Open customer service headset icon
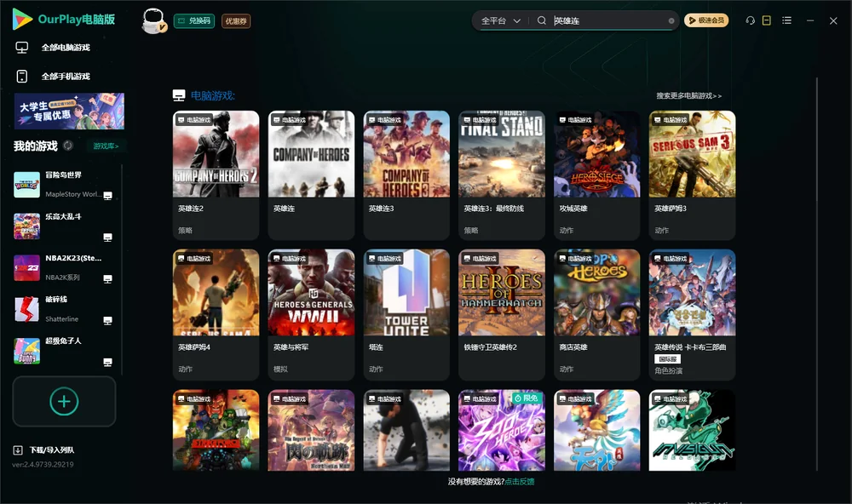The image size is (852, 504). (x=751, y=20)
